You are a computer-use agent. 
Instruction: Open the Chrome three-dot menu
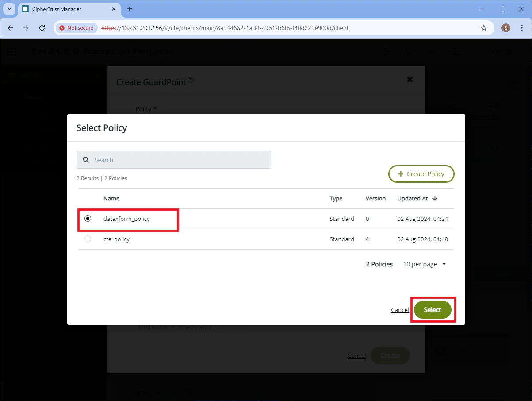[x=522, y=28]
